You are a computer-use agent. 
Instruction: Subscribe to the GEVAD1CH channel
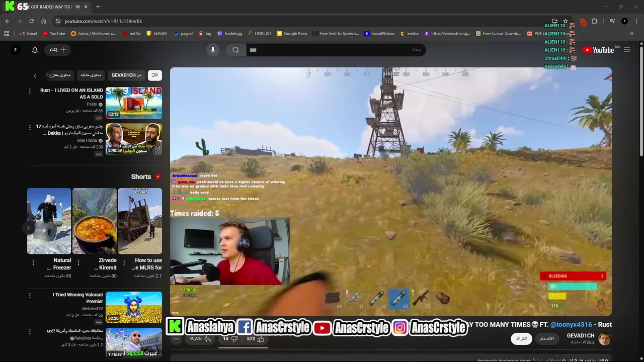521,338
